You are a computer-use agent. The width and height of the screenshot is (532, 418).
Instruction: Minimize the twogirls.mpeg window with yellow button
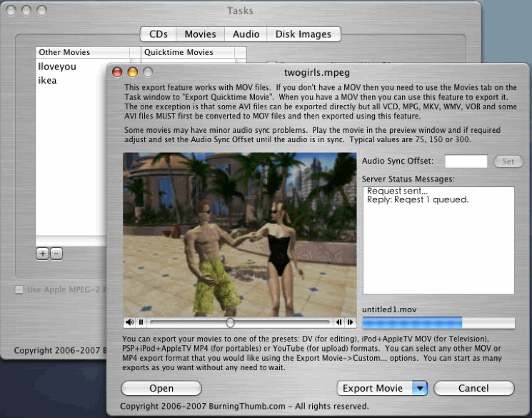[132, 71]
